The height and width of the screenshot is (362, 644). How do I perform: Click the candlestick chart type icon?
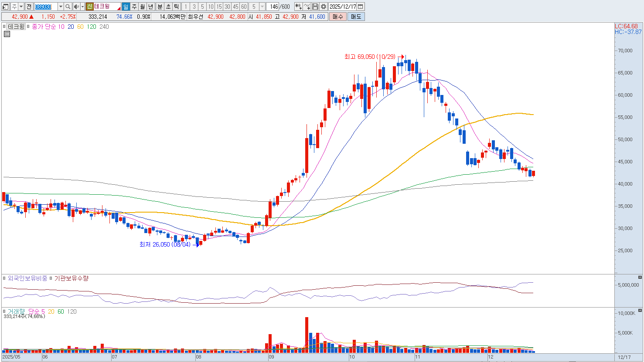click(x=298, y=7)
